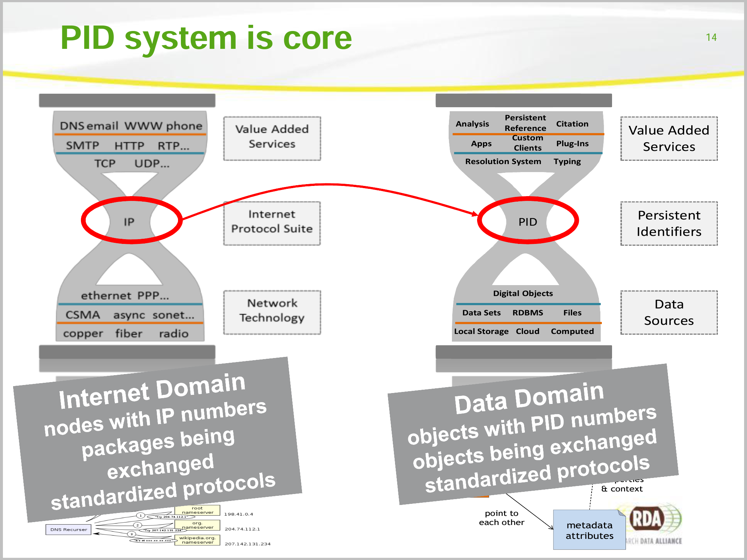Select the 'Digital Objects' label
747x560 pixels.
[x=523, y=293]
